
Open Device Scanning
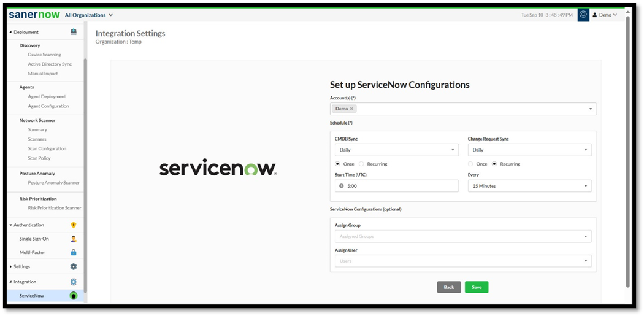click(x=44, y=54)
